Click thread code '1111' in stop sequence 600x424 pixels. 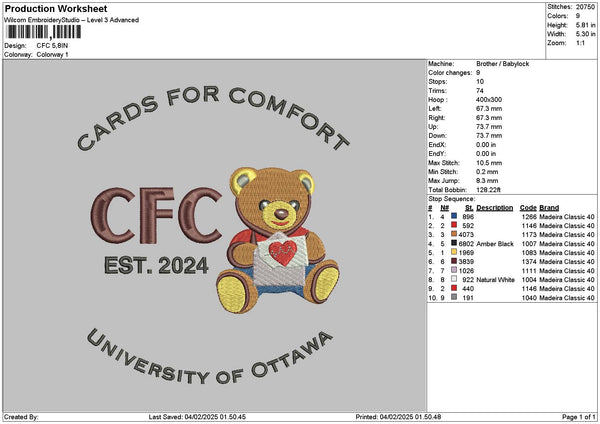point(529,271)
